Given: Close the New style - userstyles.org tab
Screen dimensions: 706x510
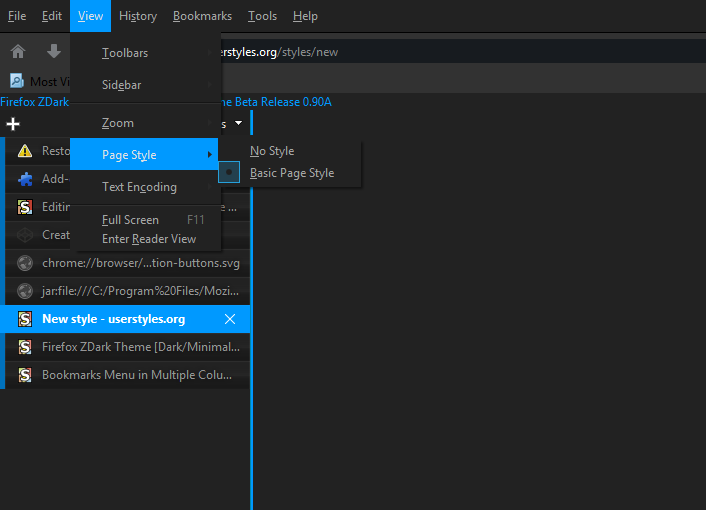Looking at the screenshot, I should click(230, 319).
